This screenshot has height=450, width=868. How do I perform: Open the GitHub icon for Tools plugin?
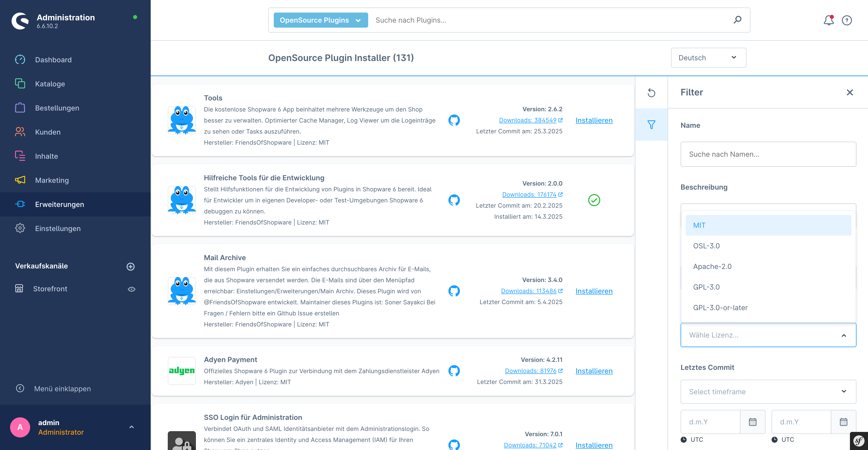[x=454, y=120]
